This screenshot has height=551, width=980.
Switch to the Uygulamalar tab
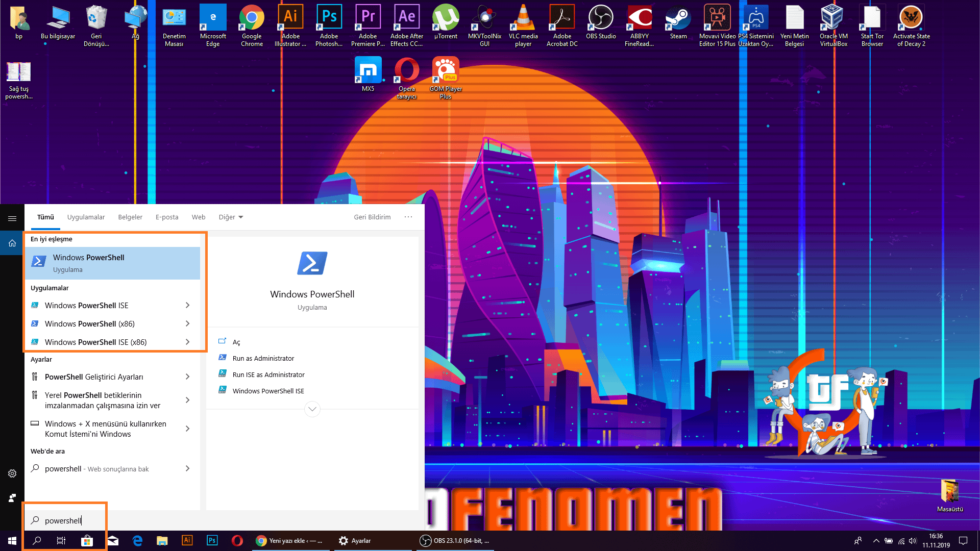[x=86, y=217]
